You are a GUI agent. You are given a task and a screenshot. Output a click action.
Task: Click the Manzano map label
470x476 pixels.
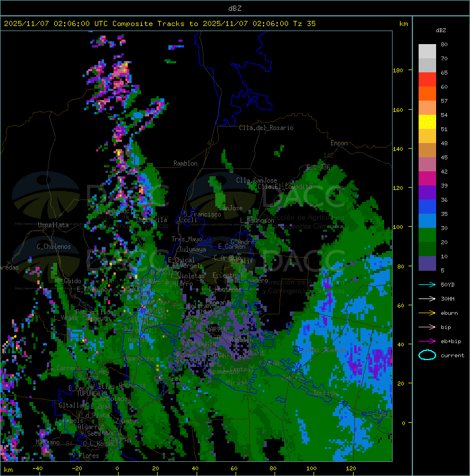47,442
